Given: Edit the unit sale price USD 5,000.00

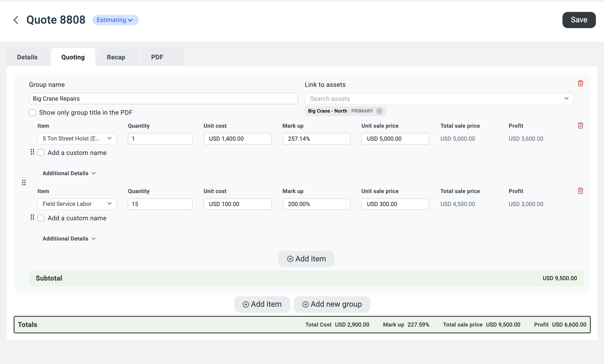Looking at the screenshot, I should point(395,139).
